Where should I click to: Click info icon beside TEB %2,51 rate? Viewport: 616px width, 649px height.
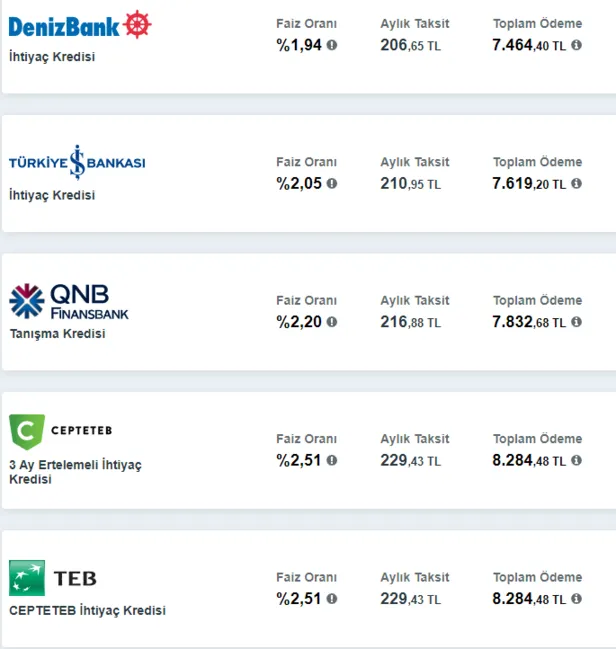(332, 599)
